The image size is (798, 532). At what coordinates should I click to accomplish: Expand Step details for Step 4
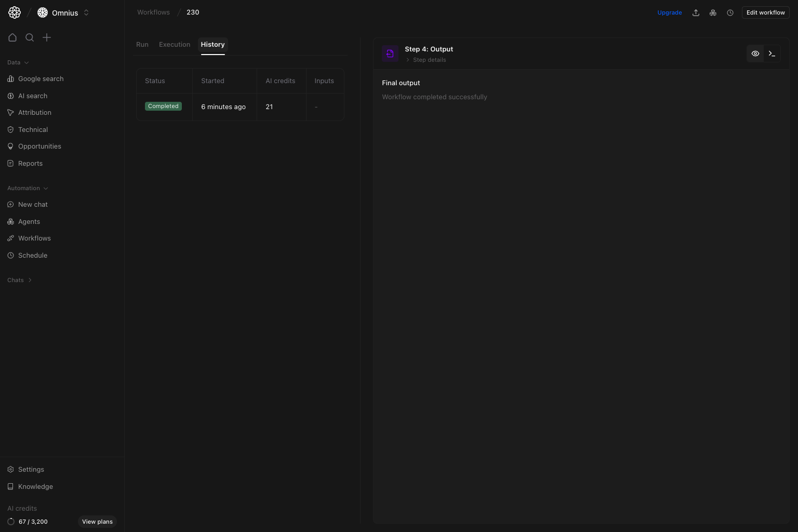point(426,60)
